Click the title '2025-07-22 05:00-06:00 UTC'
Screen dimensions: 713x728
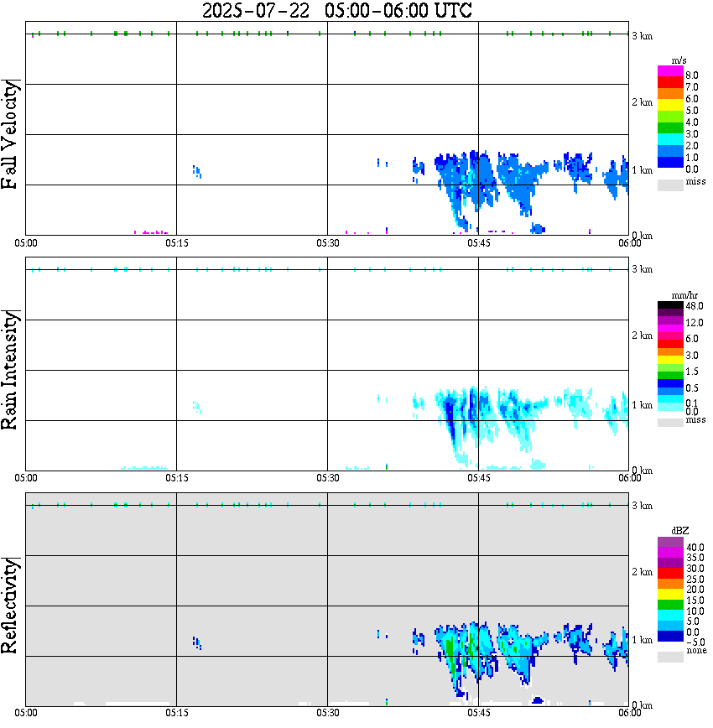(x=336, y=11)
